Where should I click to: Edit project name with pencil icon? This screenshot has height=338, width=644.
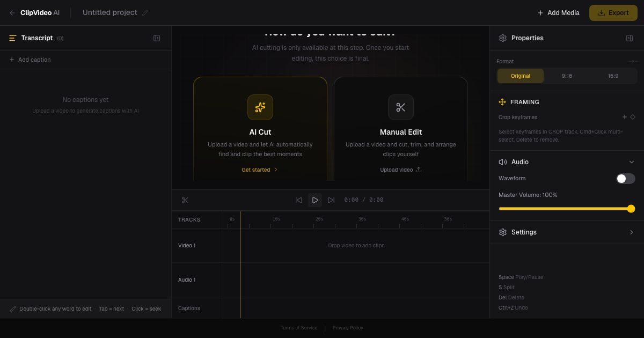point(145,13)
